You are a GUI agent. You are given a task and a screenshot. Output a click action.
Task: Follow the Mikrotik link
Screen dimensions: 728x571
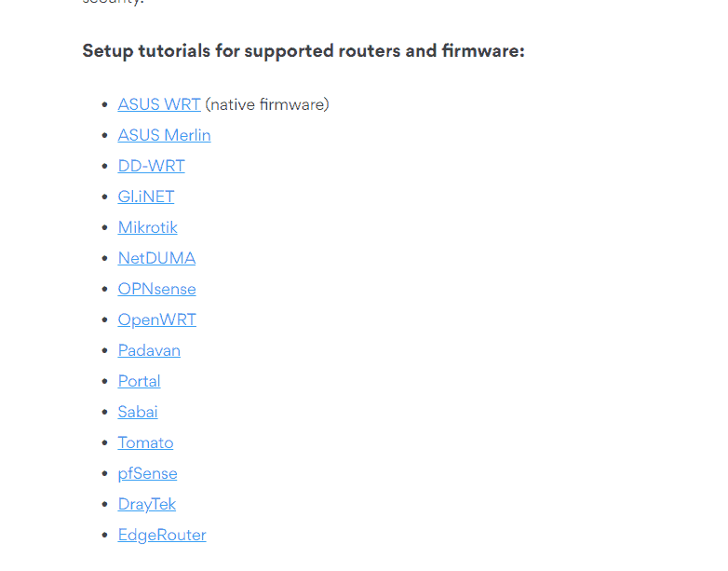(x=148, y=227)
